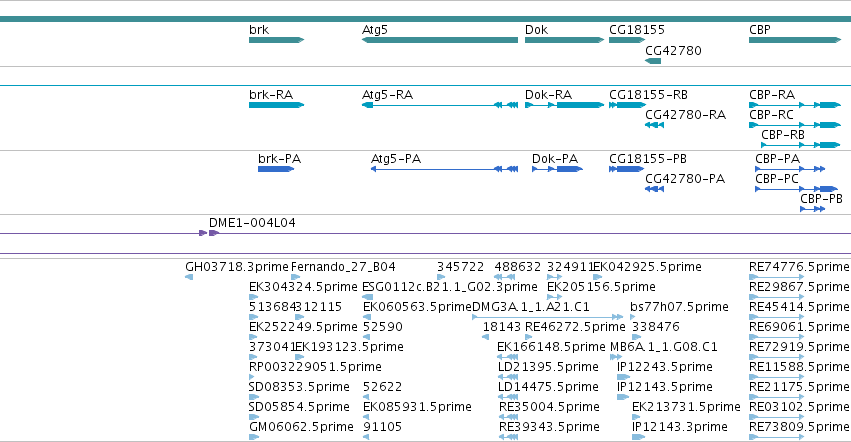Click the 345722 EST feature
The image size is (851, 442).
pyautogui.click(x=441, y=277)
